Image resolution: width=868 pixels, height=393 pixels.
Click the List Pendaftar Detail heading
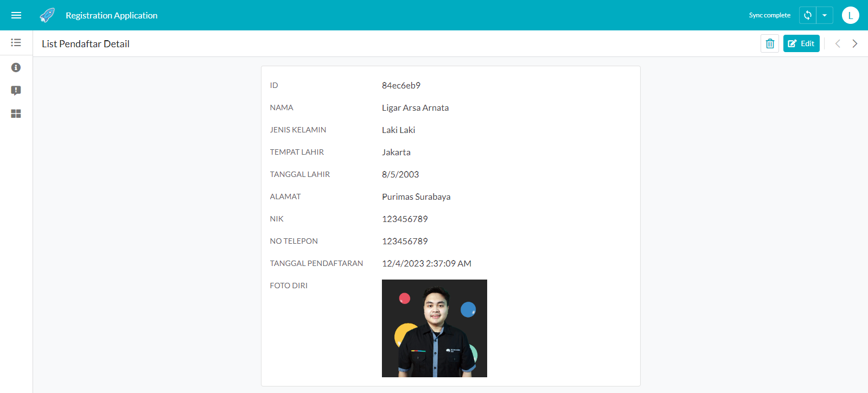coord(86,44)
